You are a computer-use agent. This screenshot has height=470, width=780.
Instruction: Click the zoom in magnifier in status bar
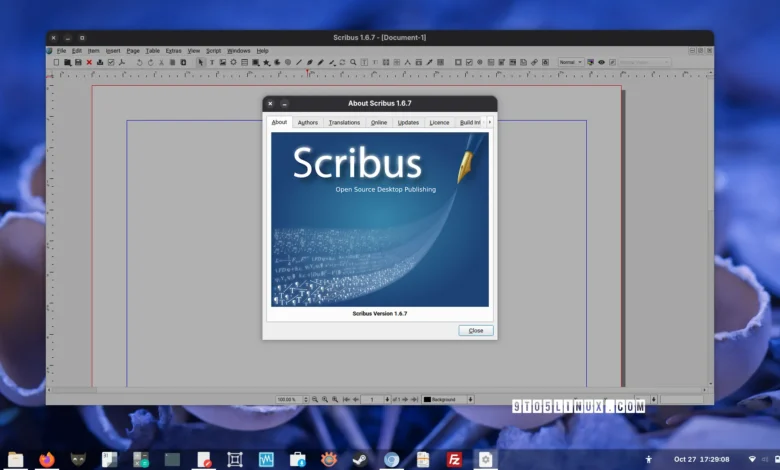(335, 399)
